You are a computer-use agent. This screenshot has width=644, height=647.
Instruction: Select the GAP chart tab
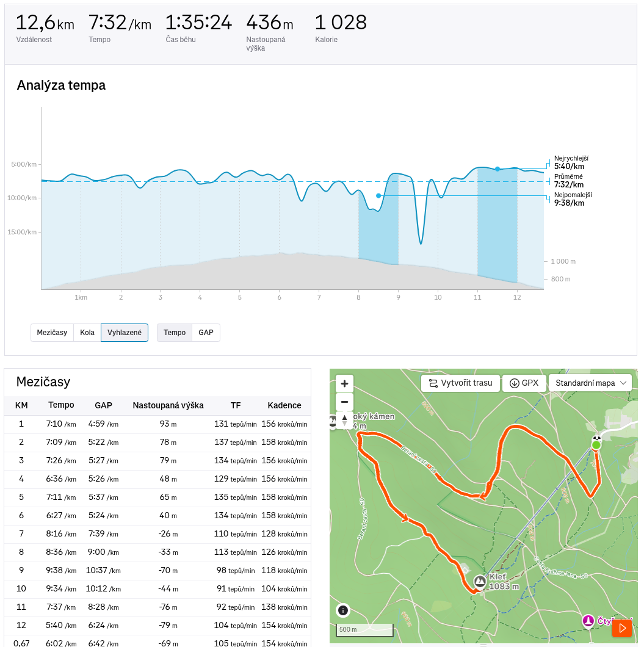(x=206, y=333)
